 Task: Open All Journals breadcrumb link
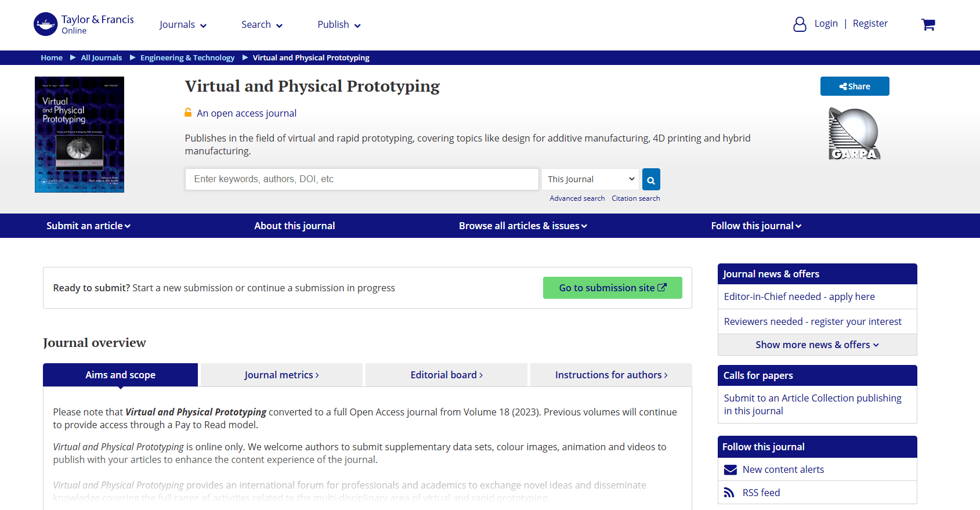102,57
